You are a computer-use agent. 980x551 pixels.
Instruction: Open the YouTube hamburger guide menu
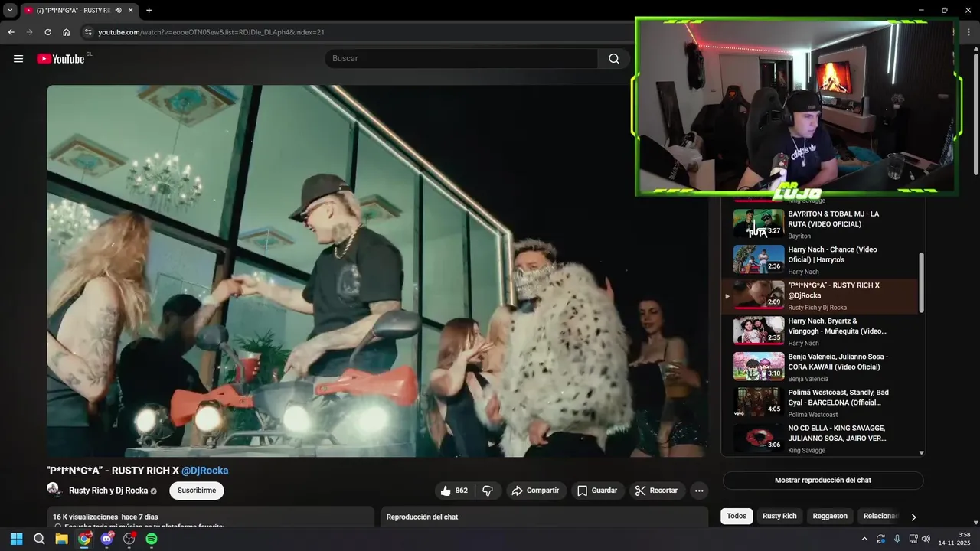tap(18, 59)
